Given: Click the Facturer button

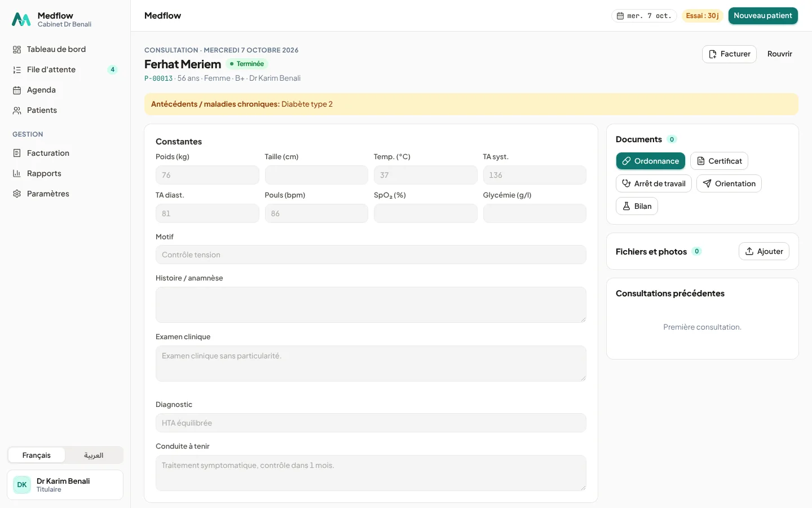Looking at the screenshot, I should coord(729,54).
